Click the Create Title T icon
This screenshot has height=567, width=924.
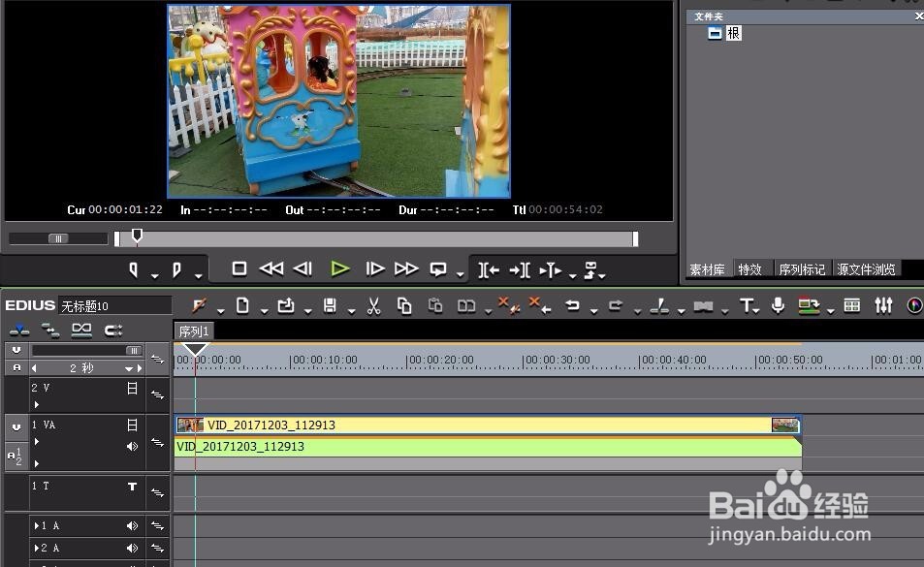(746, 305)
